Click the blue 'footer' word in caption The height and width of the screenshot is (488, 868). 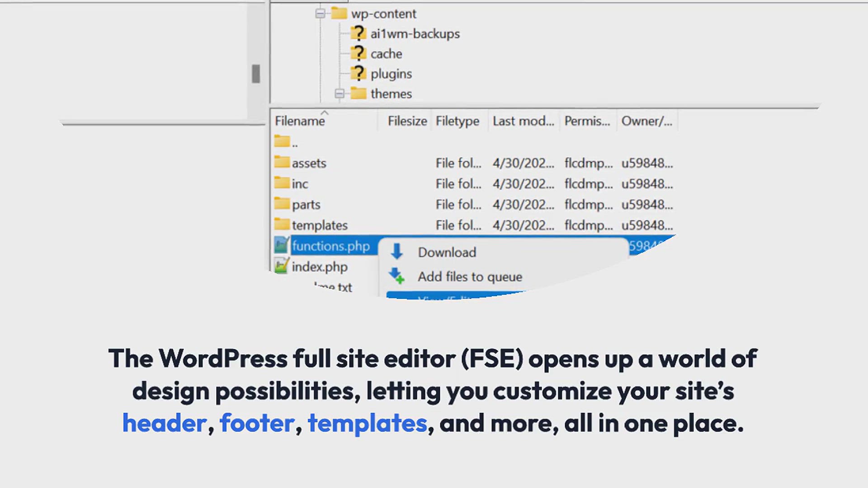257,423
